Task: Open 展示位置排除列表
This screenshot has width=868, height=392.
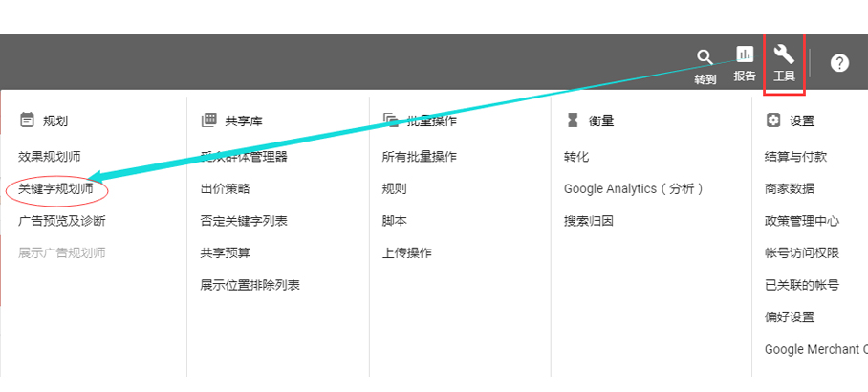Action: (x=250, y=285)
